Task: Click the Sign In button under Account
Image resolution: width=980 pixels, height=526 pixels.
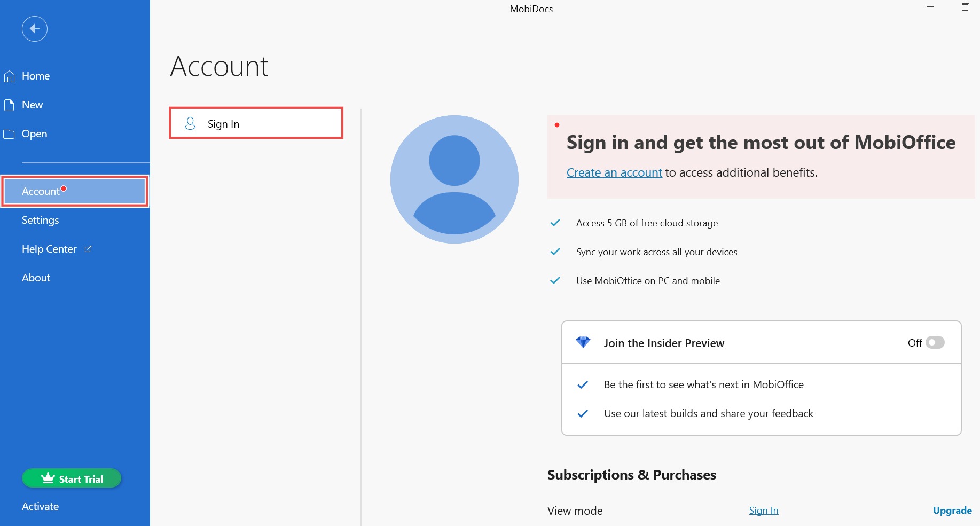Action: pyautogui.click(x=256, y=123)
